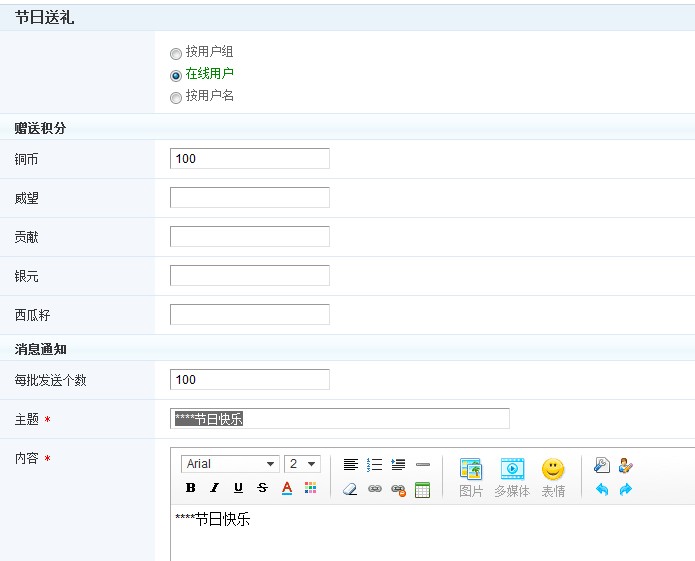Viewport: 695px width, 561px height.
Task: Click into the content editor text area
Action: [x=433, y=534]
